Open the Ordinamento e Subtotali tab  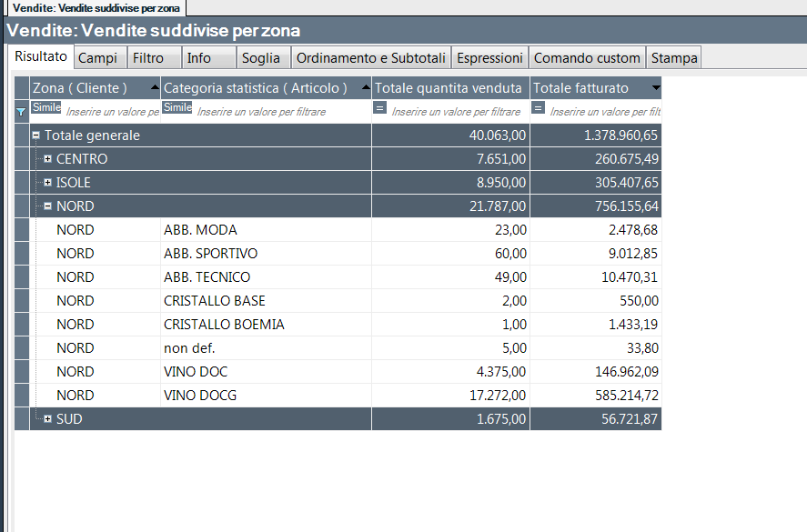click(371, 58)
